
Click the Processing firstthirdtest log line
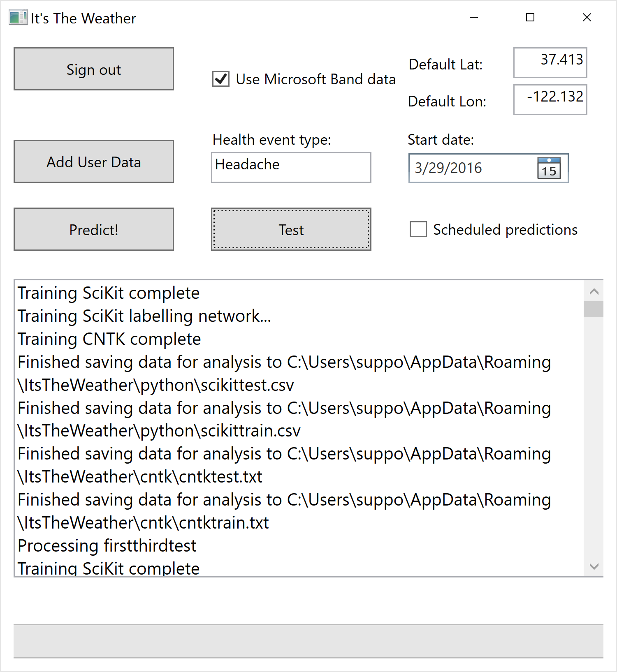coord(107,546)
